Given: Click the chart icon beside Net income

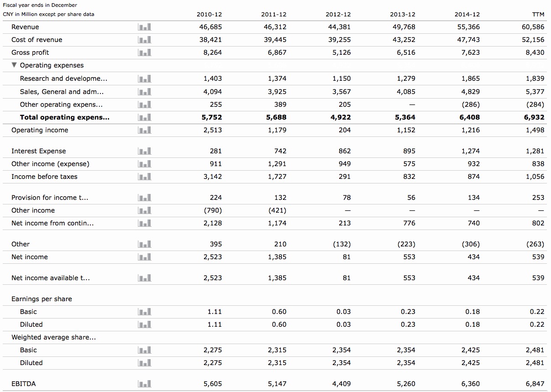Looking at the screenshot, I should pyautogui.click(x=144, y=257).
